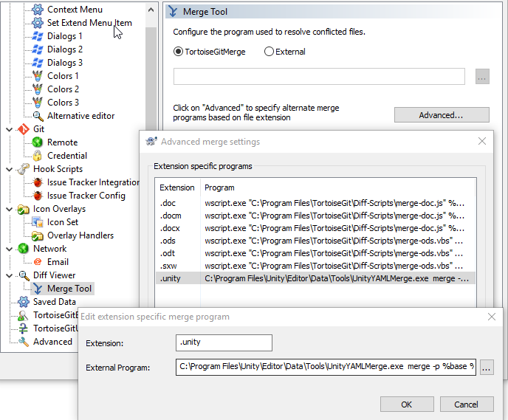Viewport: 508px width, 420px height.
Task: Select the .odt extension row
Action: tap(315, 253)
